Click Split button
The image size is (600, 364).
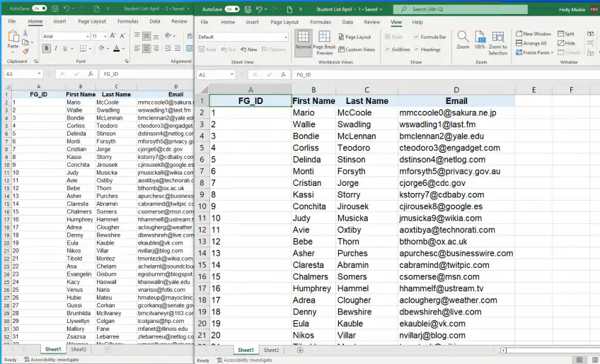[x=566, y=34]
